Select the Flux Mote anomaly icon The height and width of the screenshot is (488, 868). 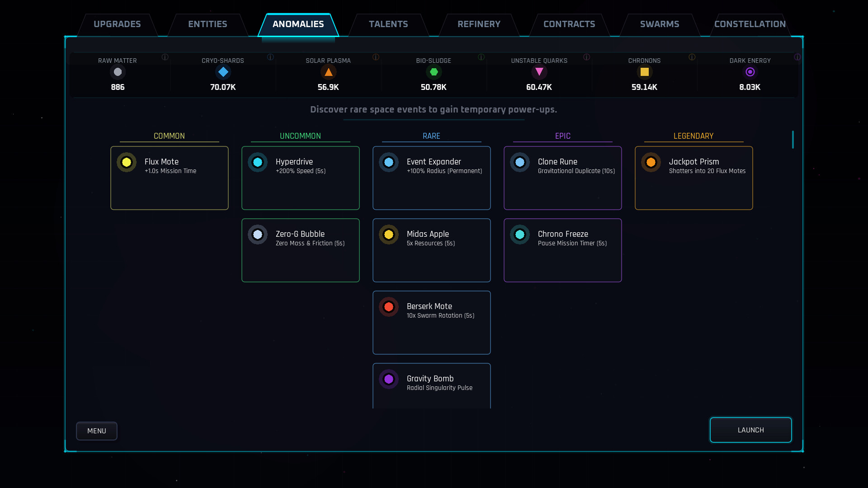tap(127, 162)
